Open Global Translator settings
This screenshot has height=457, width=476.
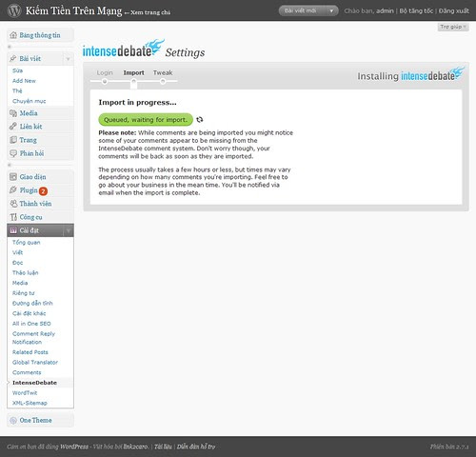coord(35,362)
